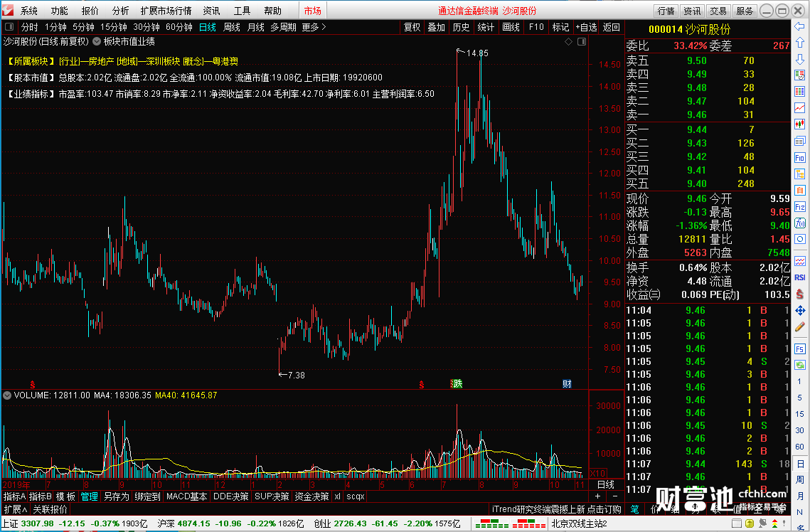Click the blue circle icon in right sidebar
810x532 pixels.
[799, 239]
